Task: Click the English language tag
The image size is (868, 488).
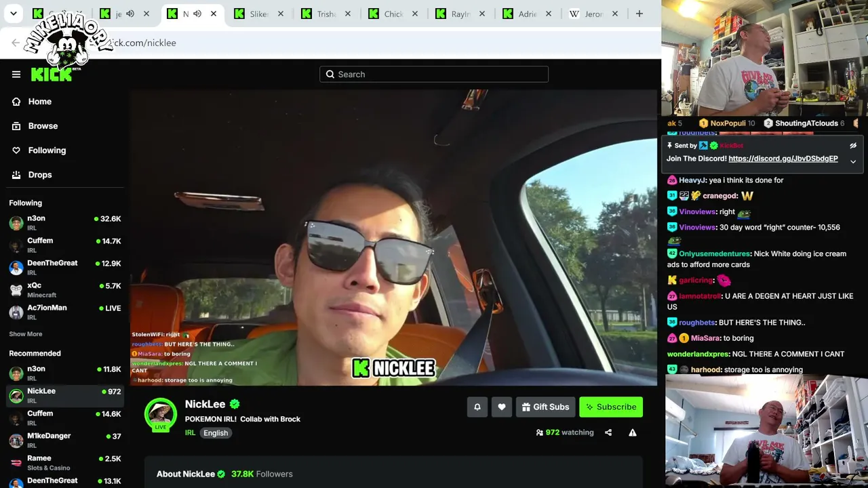Action: 216,433
